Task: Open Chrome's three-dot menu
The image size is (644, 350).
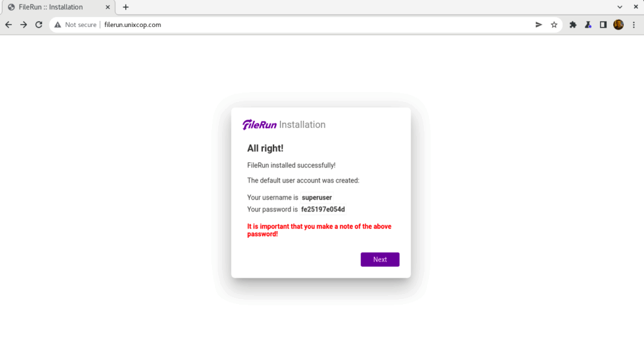Action: pyautogui.click(x=634, y=25)
